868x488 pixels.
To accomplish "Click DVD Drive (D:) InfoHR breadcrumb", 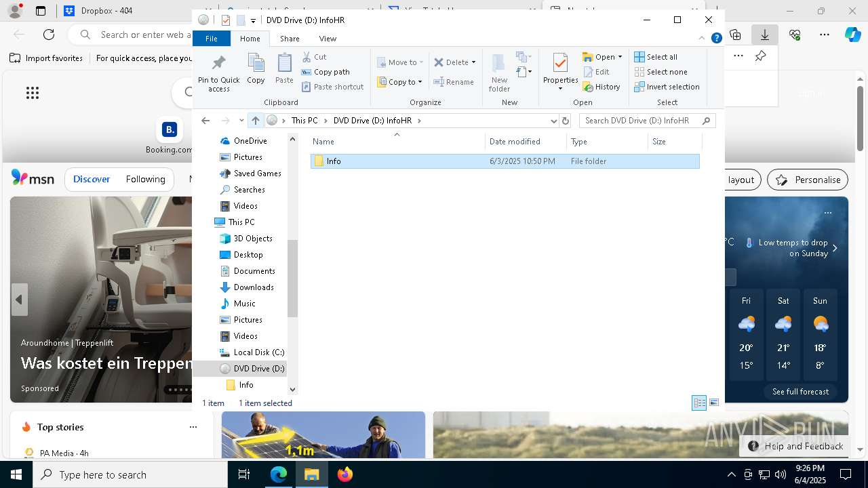I will (372, 121).
